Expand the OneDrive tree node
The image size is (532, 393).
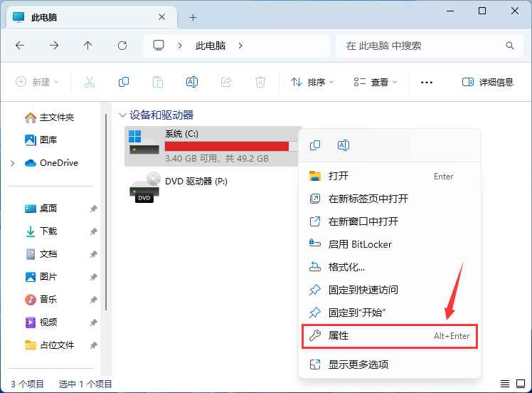coord(13,163)
